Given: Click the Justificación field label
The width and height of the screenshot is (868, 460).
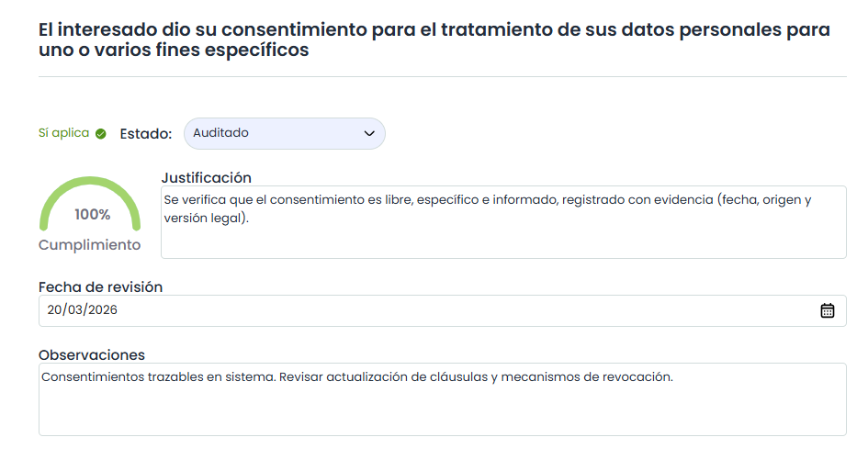Looking at the screenshot, I should (x=206, y=177).
